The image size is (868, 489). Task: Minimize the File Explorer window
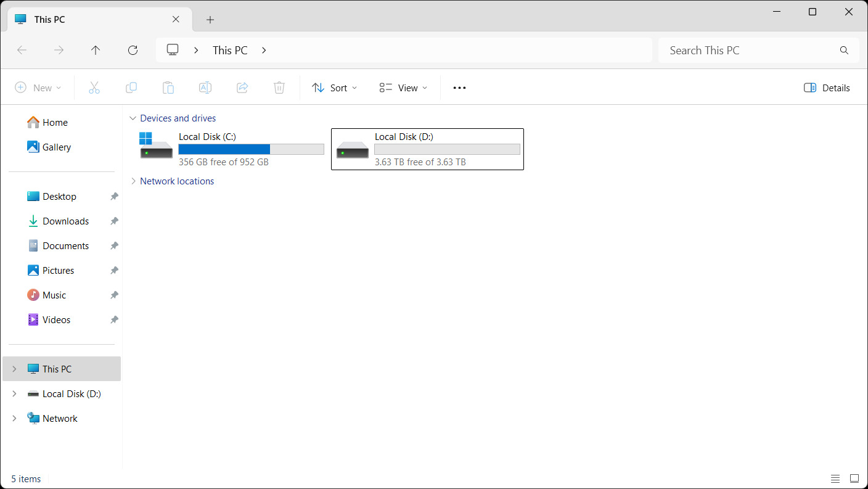coord(776,12)
